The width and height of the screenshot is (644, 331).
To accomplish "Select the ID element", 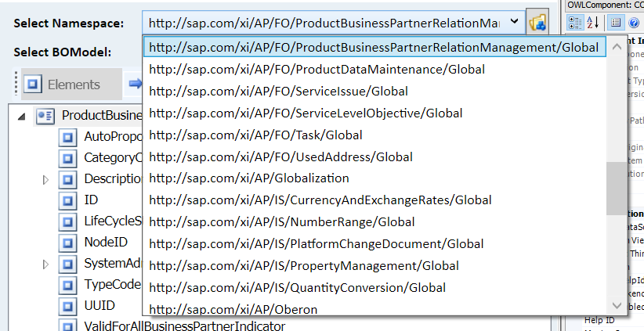I will 91,200.
